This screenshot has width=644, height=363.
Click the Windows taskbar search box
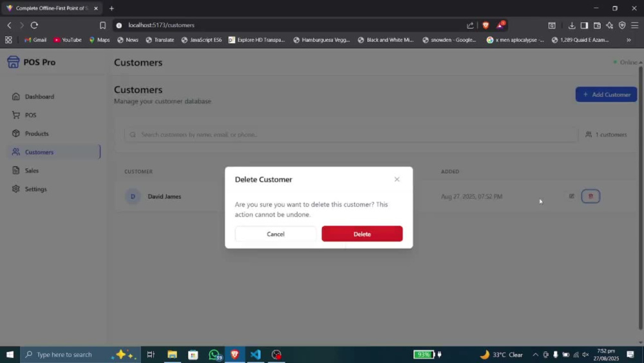pos(80,355)
